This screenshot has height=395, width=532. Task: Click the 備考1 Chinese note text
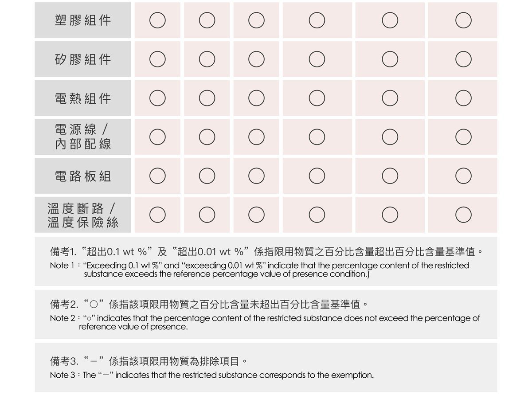point(266,252)
